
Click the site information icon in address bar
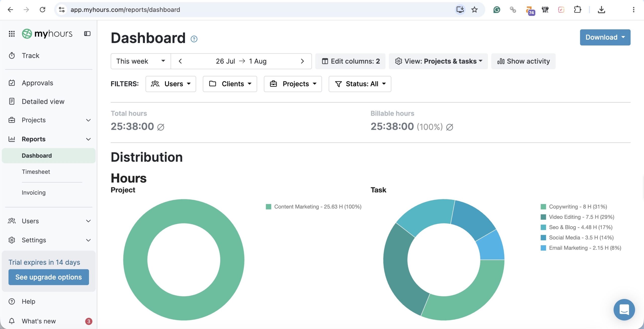[x=62, y=10]
